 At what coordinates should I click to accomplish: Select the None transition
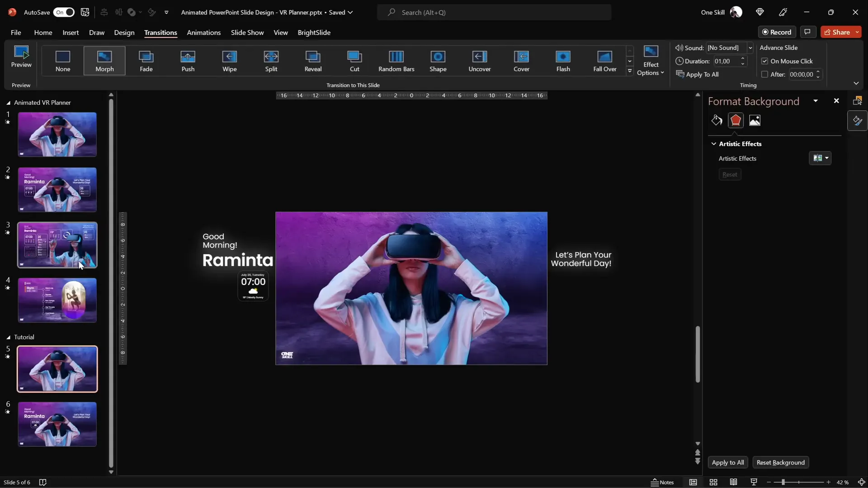pos(63,61)
